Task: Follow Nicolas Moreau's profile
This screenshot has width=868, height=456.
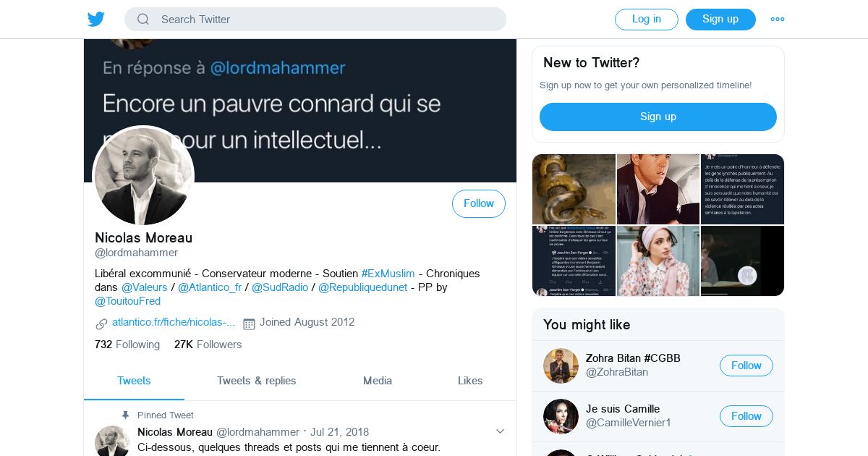Action: [478, 203]
